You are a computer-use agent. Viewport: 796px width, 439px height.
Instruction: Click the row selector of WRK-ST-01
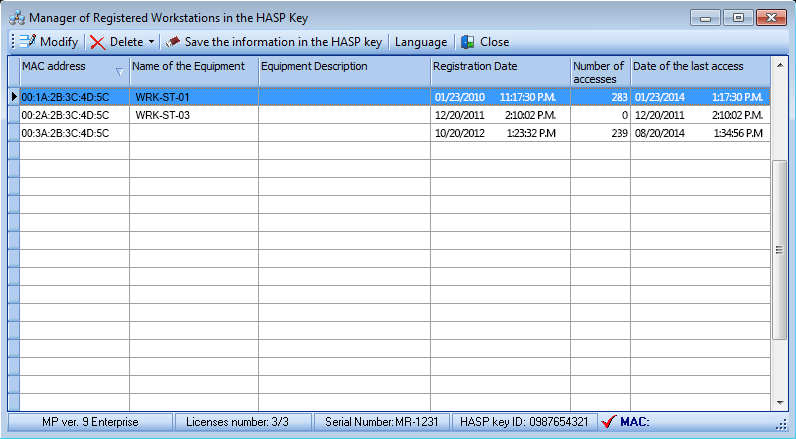click(x=14, y=97)
